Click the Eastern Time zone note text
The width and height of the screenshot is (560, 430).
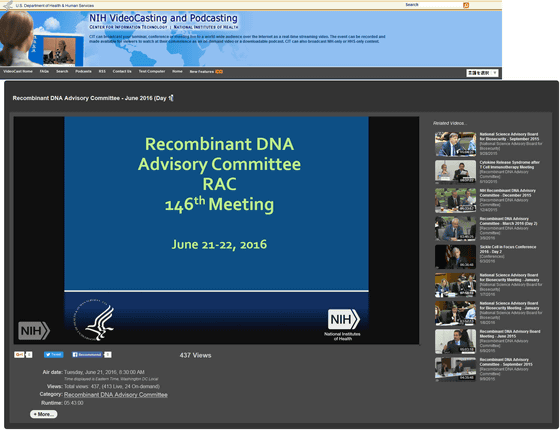tap(111, 379)
